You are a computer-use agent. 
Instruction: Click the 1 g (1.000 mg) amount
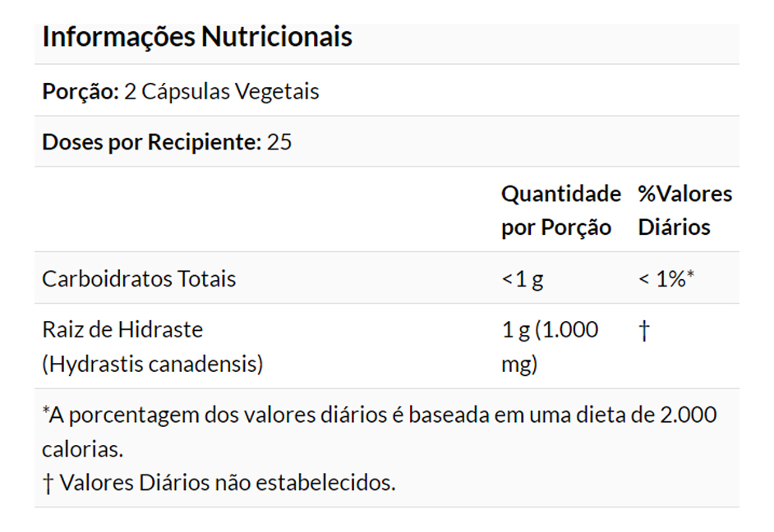coord(549,330)
